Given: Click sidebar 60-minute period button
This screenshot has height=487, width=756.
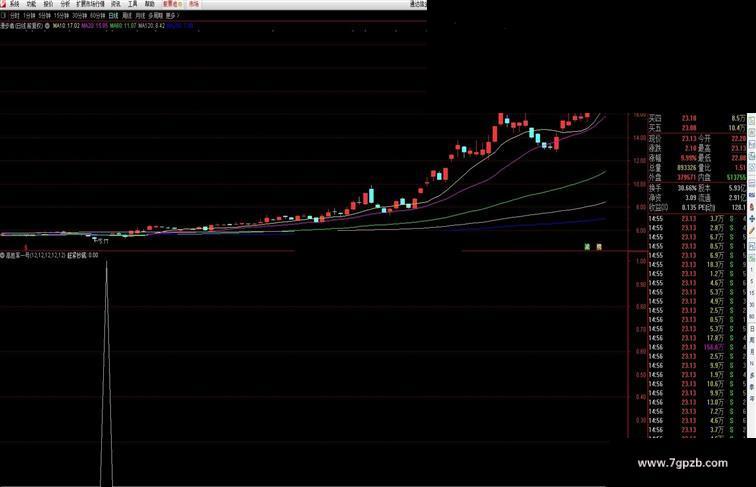Looking at the screenshot, I should (x=752, y=316).
